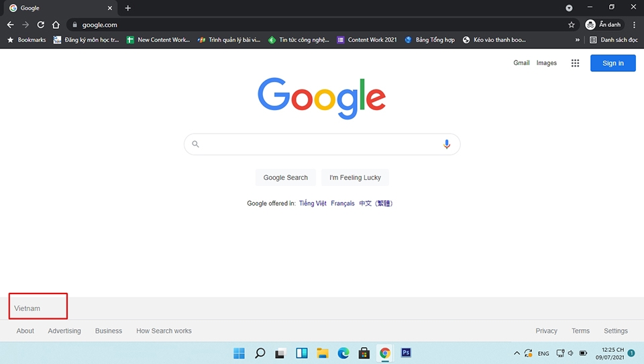Image resolution: width=644 pixels, height=364 pixels.
Task: Open network display tray icon
Action: 559,353
